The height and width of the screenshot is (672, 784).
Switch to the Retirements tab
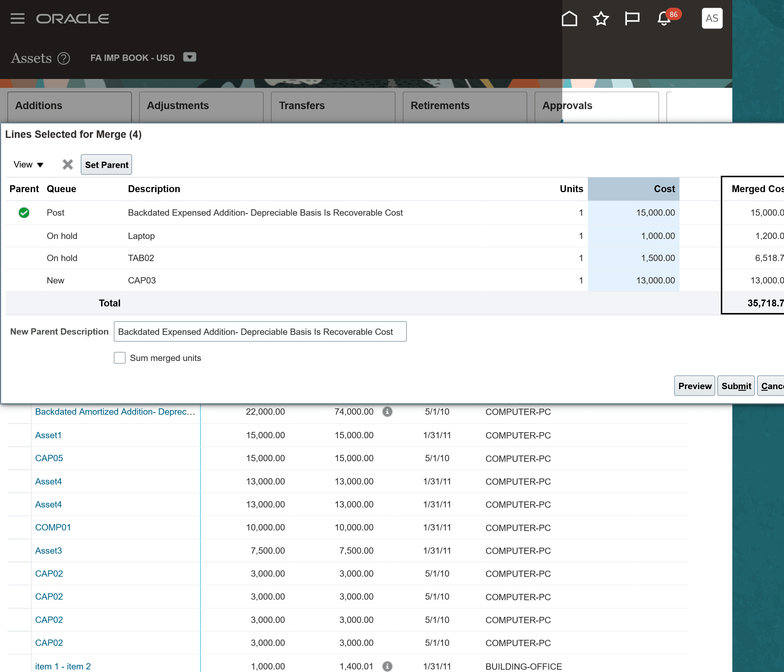point(465,106)
